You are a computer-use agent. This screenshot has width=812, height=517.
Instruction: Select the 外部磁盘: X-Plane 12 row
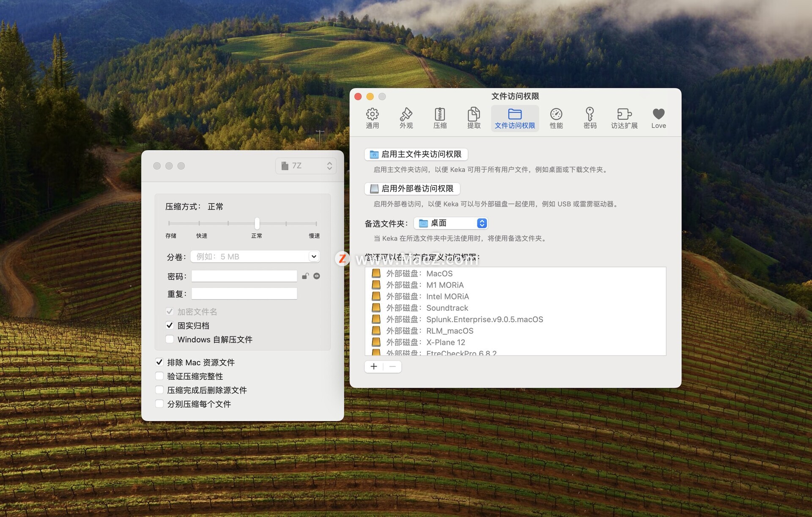point(515,342)
